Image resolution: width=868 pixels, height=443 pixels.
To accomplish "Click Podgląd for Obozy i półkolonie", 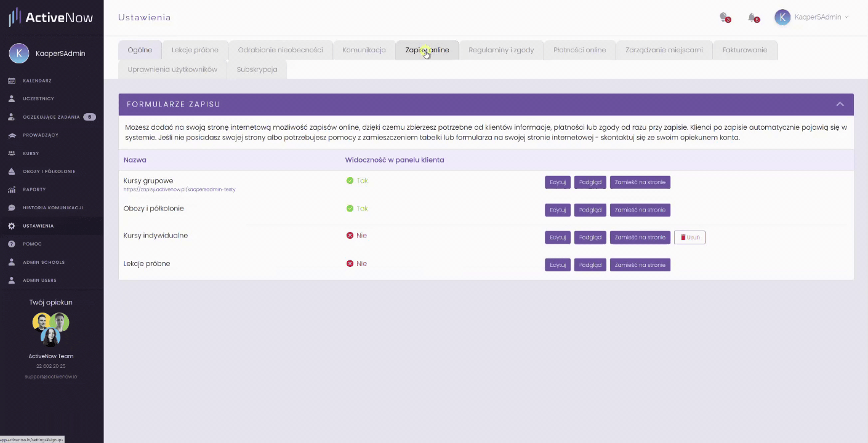I will point(590,210).
